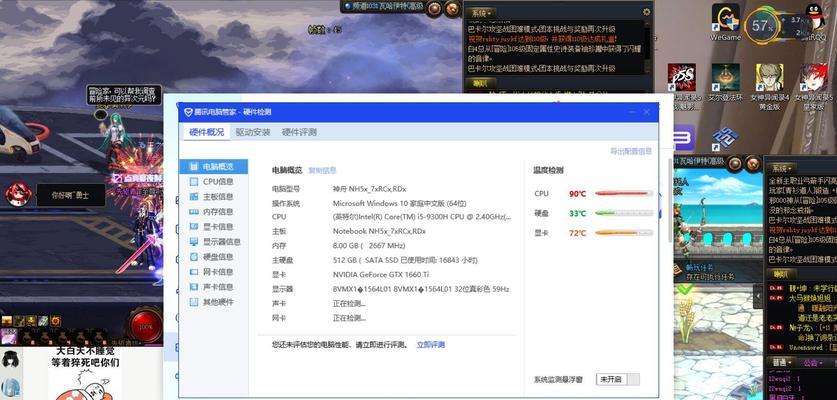837x400 pixels.
Task: Click second round button beside right-side channel label
Action: point(753,162)
